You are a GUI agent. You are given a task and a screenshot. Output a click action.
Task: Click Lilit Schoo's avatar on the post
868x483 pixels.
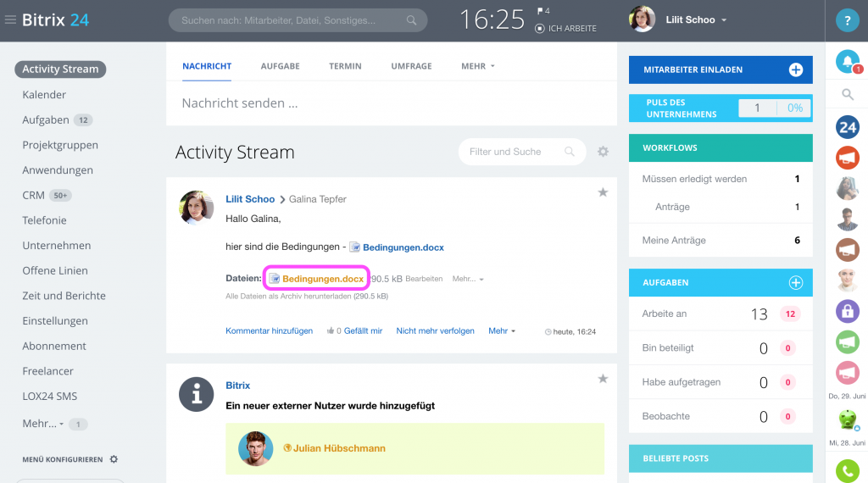196,208
